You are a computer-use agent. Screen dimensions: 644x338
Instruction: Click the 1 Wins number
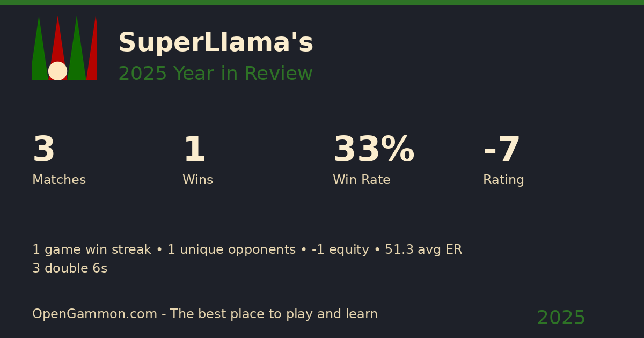click(194, 150)
